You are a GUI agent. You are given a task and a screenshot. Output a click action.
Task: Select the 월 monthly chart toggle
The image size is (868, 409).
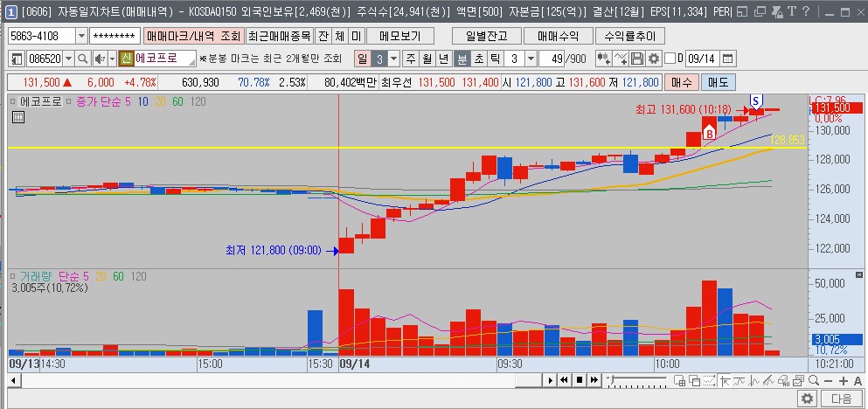[427, 59]
